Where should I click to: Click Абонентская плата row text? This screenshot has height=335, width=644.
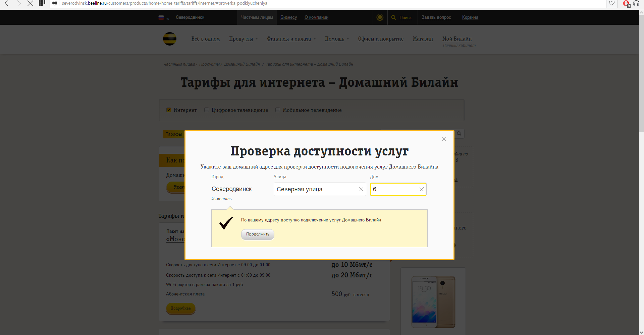[x=185, y=294]
